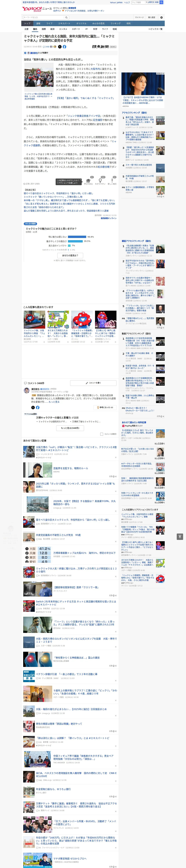The height and width of the screenshot is (868, 186).
Task: Share the article on Facebook in header
Action: point(64,47)
